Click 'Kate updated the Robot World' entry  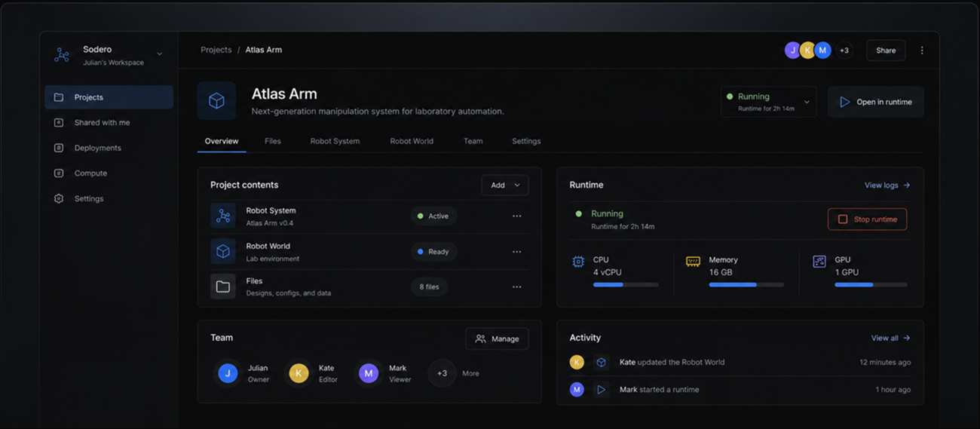click(x=672, y=363)
